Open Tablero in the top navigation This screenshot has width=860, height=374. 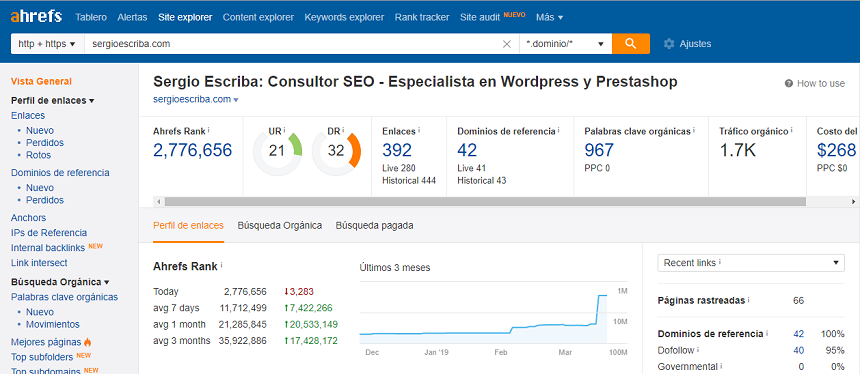[91, 17]
